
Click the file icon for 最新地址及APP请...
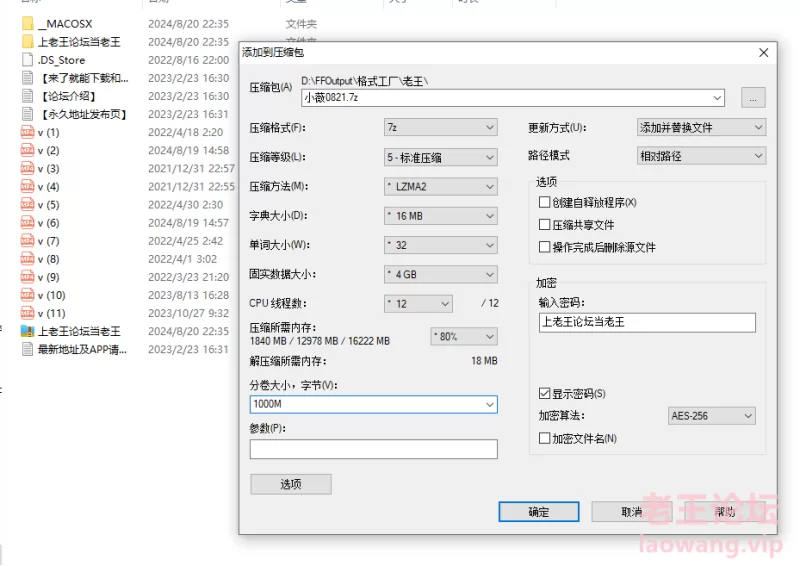click(28, 350)
